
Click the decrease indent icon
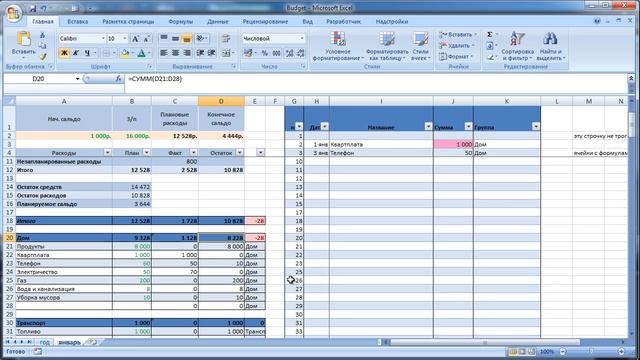click(x=200, y=53)
